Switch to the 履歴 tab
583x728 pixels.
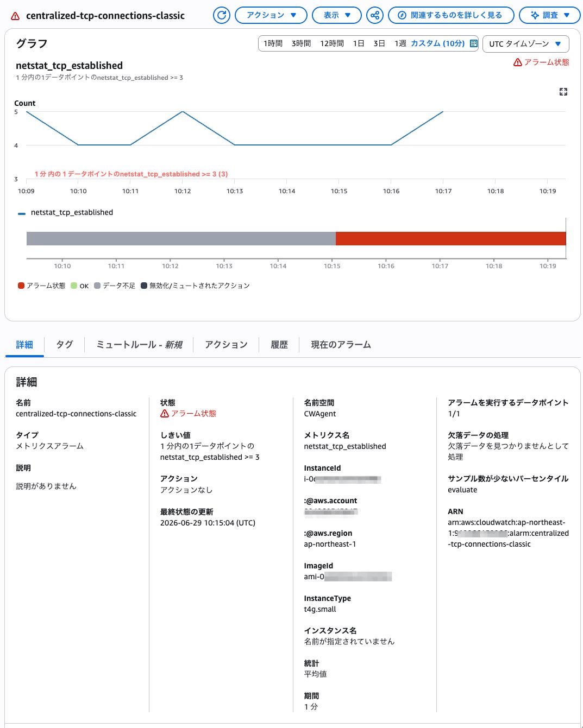(x=279, y=345)
